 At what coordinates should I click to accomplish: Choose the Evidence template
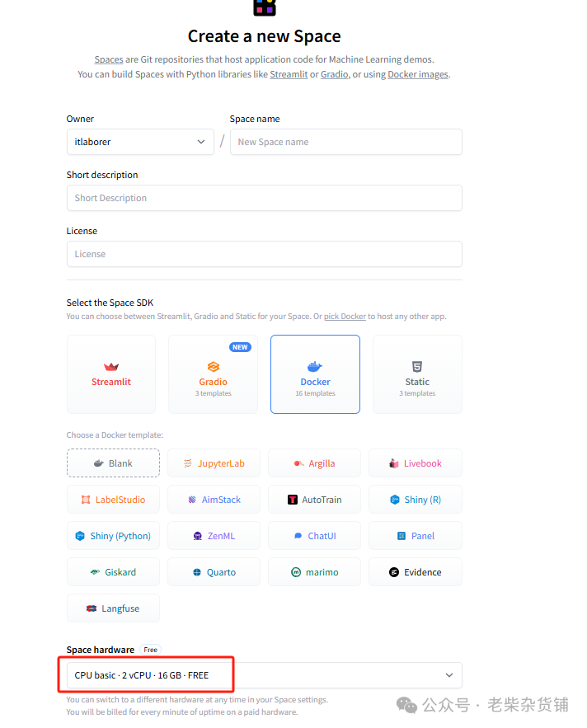click(x=416, y=572)
